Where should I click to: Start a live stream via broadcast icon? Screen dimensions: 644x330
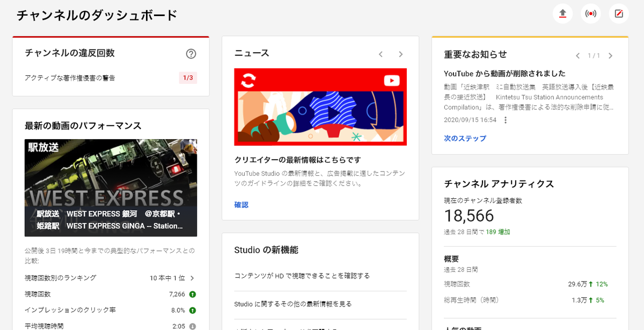pyautogui.click(x=591, y=13)
